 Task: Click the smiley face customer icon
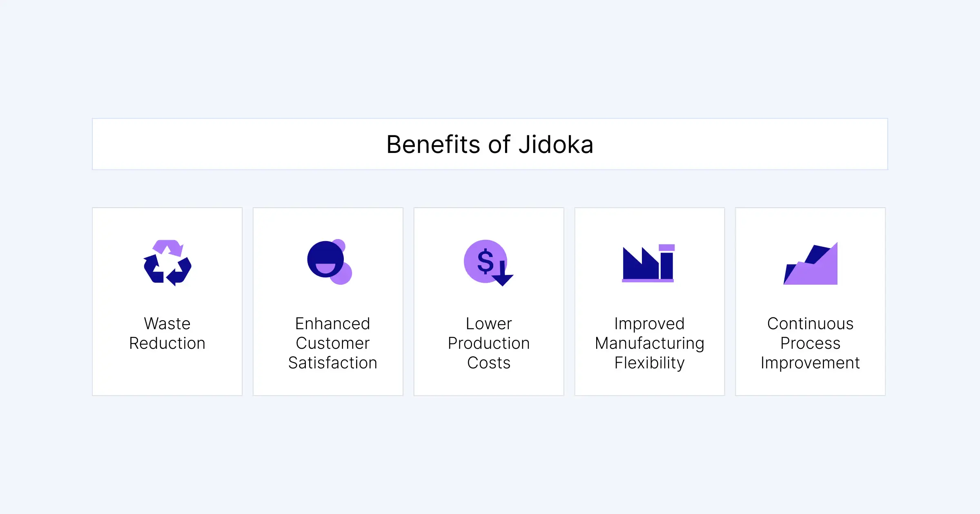click(330, 261)
